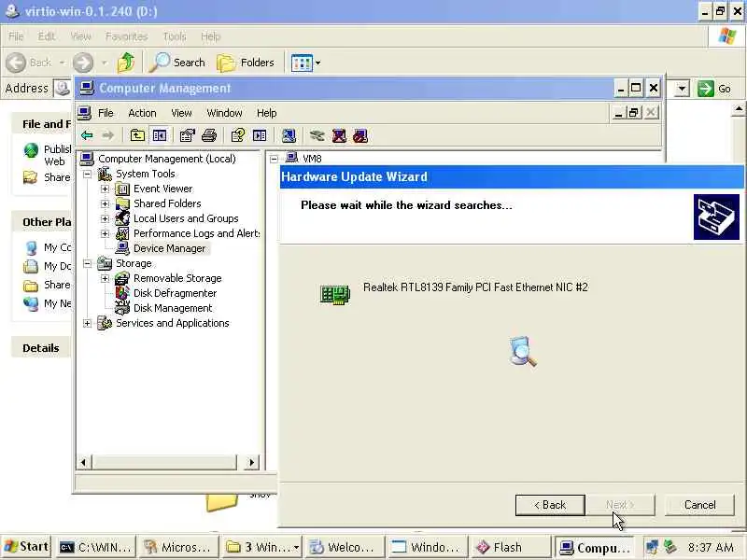Click Share link under File and Folder Tasks
This screenshot has width=747, height=560.
[x=57, y=177]
